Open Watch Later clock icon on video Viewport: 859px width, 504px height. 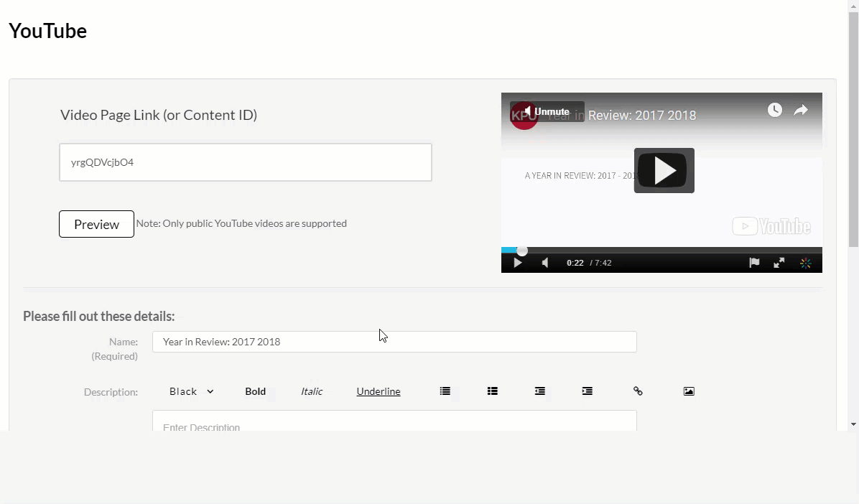(x=775, y=110)
